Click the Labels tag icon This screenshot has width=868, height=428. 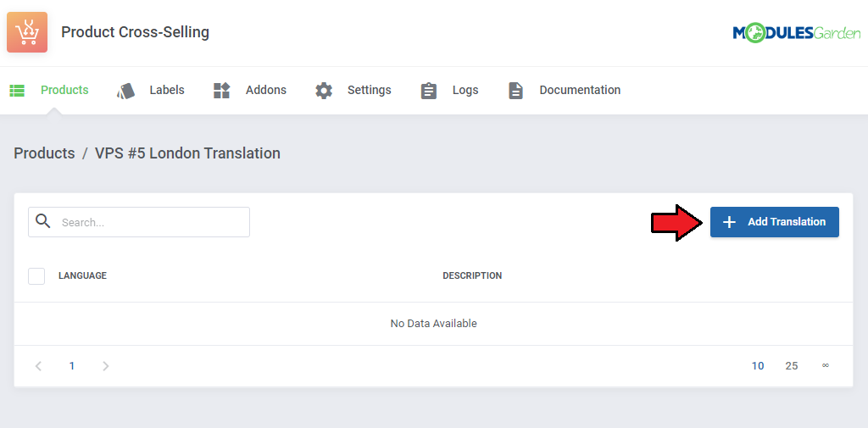click(x=125, y=90)
